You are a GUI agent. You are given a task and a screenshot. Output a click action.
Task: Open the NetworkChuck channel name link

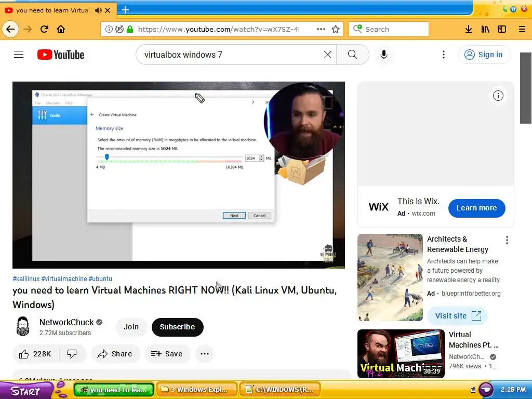[x=66, y=322]
